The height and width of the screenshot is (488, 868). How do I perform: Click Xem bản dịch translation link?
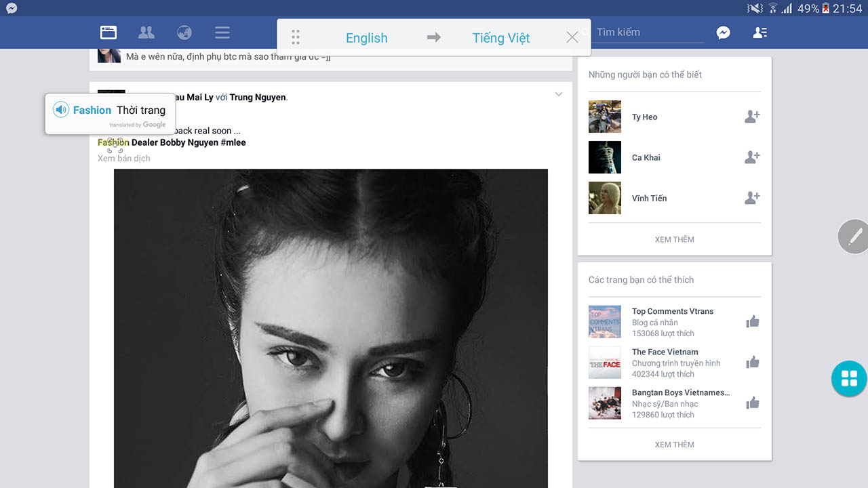click(x=124, y=159)
